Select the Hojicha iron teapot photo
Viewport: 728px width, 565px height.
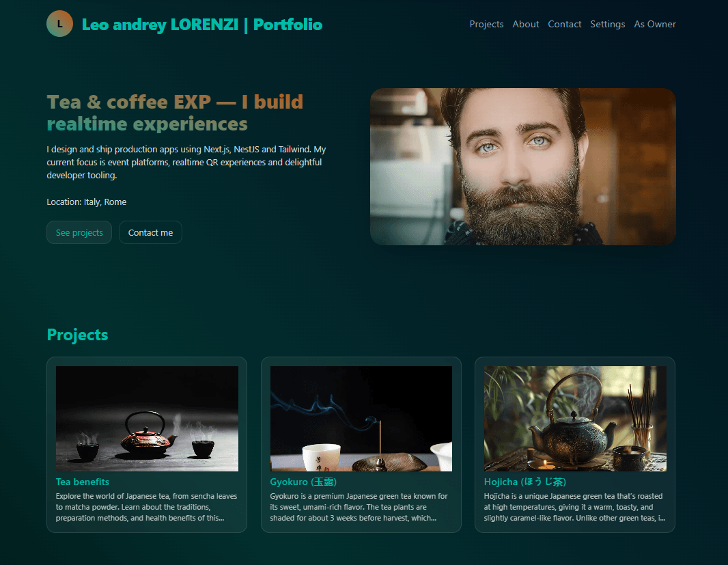(x=575, y=418)
